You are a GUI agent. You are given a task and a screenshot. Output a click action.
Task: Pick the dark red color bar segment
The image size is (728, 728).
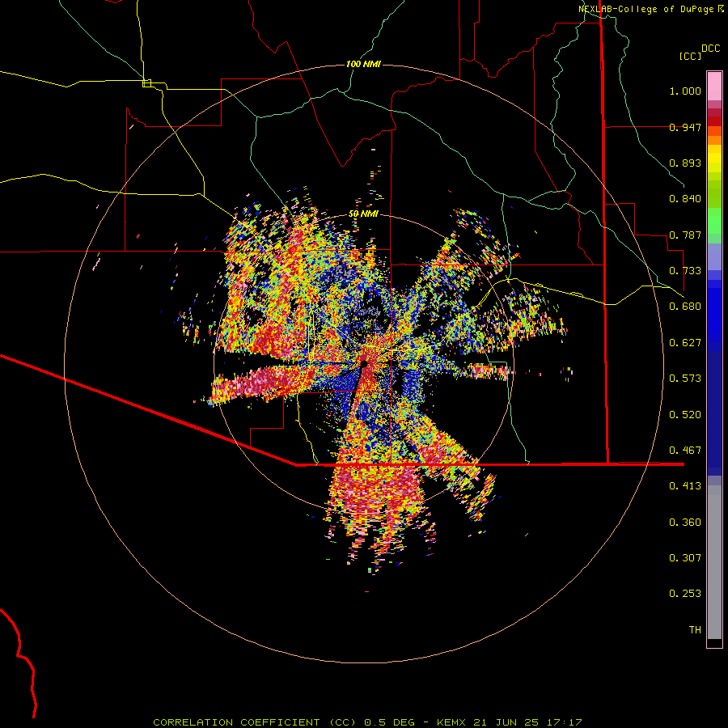[714, 121]
